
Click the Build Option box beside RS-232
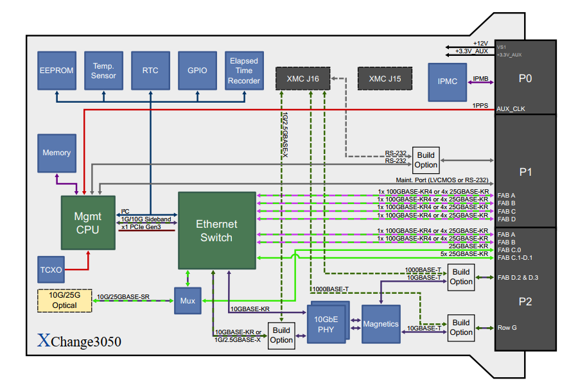(x=426, y=160)
